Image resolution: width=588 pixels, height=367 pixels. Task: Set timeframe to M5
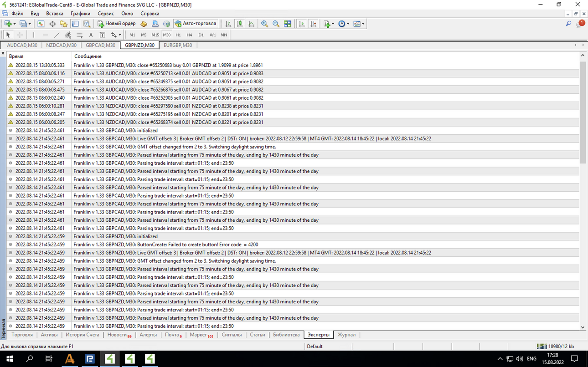click(x=144, y=35)
